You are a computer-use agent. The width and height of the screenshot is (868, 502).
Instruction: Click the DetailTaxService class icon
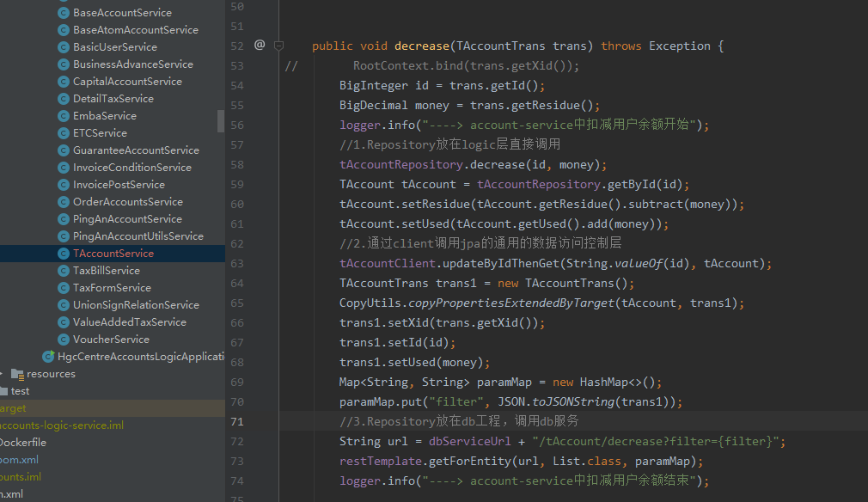pos(64,99)
